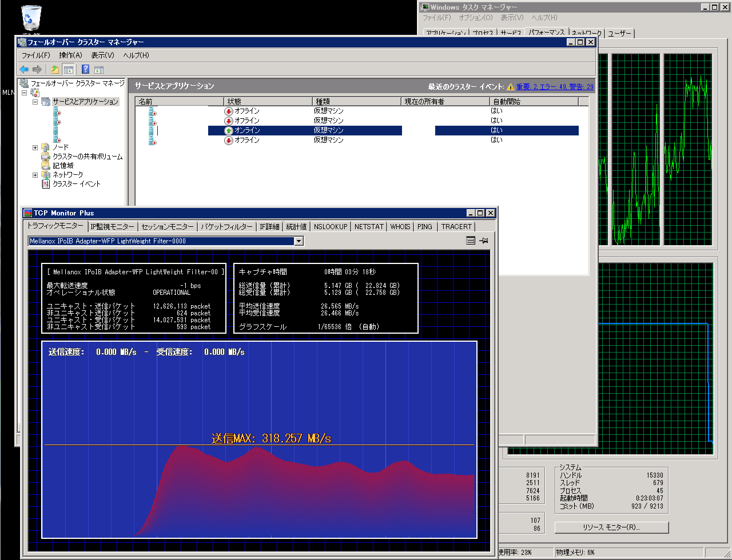The image size is (732, 560).
Task: Open the Recycle Bin on the desktop
Action: tap(30, 18)
